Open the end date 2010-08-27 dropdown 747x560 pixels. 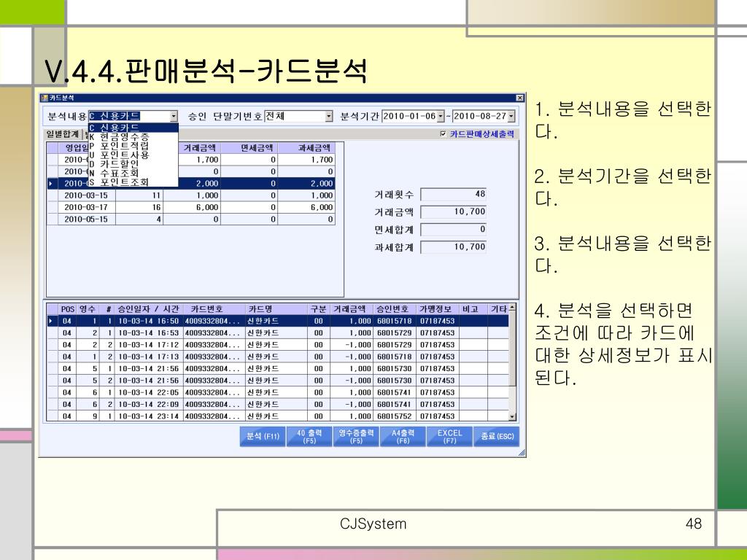point(511,116)
